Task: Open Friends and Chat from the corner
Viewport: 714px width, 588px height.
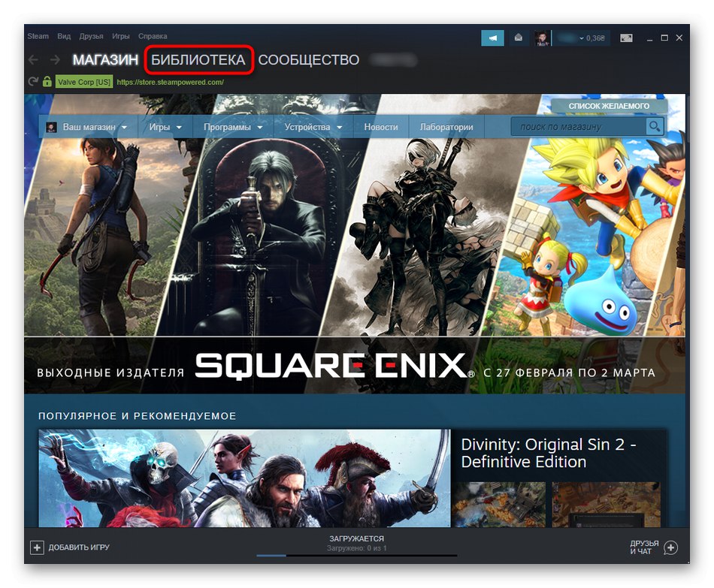Action: [643, 547]
